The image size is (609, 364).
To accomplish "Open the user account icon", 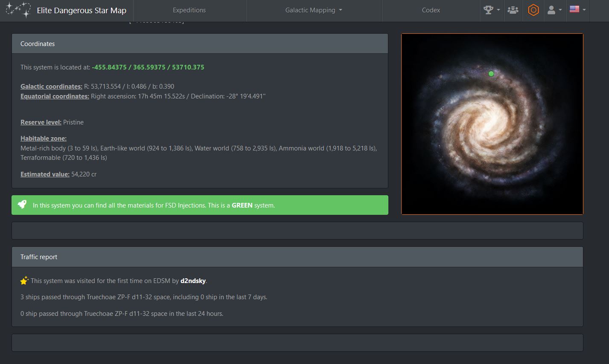I will click(551, 10).
